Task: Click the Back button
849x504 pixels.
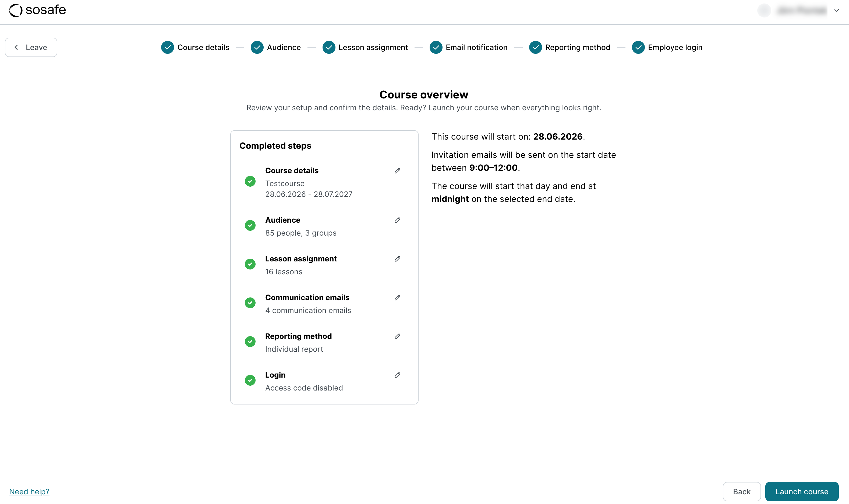Action: (742, 491)
